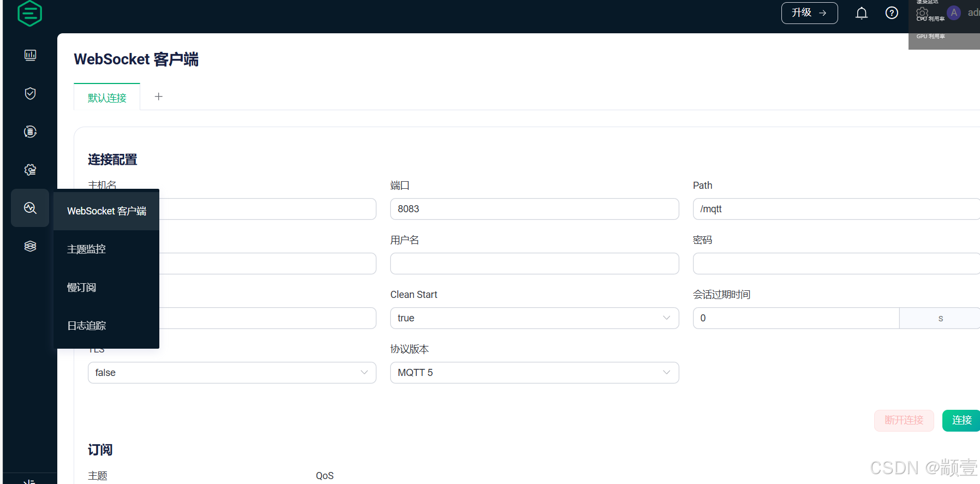This screenshot has height=484, width=980.
Task: Choose 主题监控 in the flyout menu
Action: click(106, 249)
